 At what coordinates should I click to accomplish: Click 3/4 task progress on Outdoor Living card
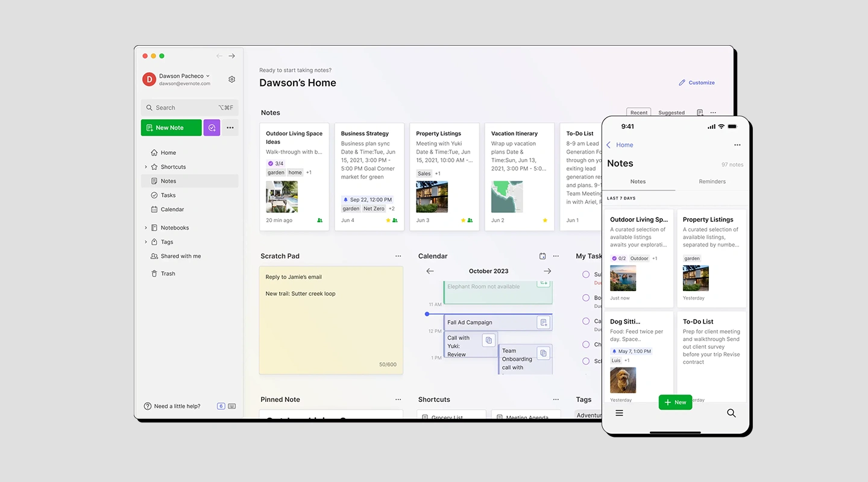tap(275, 163)
